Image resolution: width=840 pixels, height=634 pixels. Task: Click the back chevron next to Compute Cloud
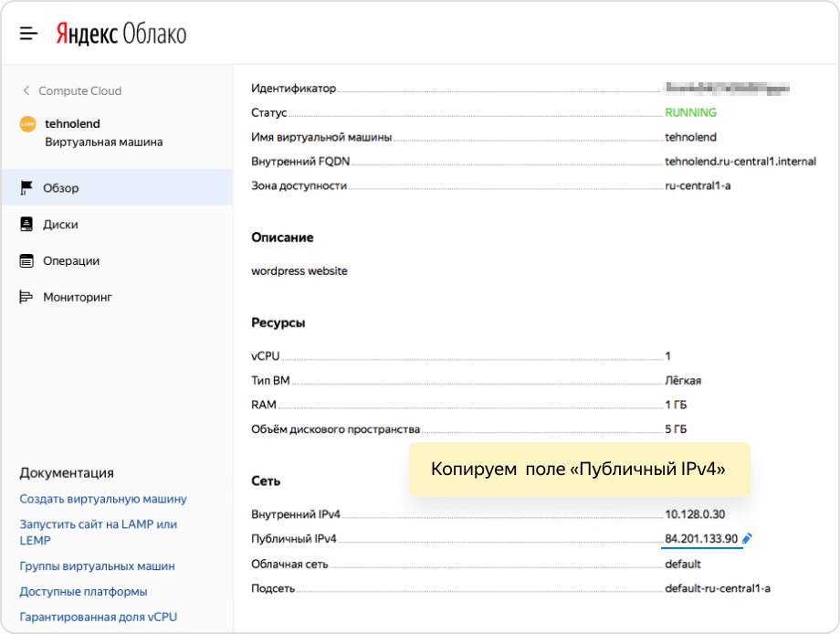[x=26, y=90]
